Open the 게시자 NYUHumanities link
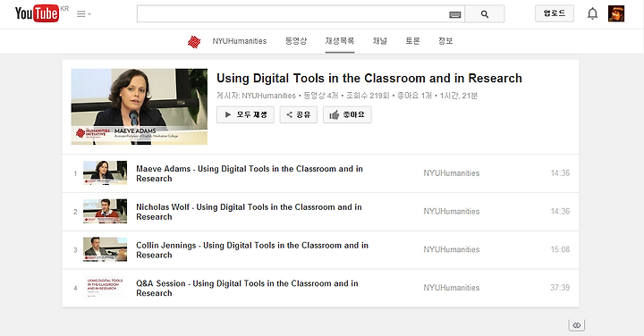The width and height of the screenshot is (644, 336). point(268,96)
